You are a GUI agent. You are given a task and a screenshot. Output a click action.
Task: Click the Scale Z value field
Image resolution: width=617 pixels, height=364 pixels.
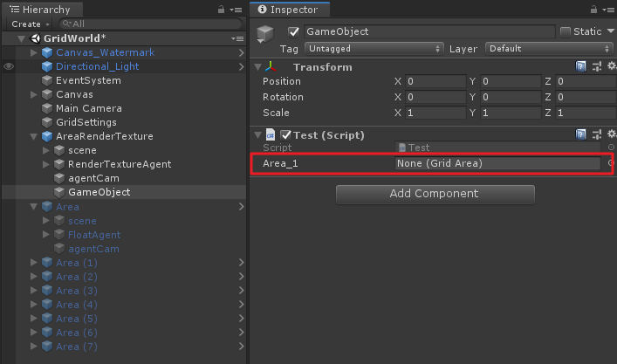point(586,113)
